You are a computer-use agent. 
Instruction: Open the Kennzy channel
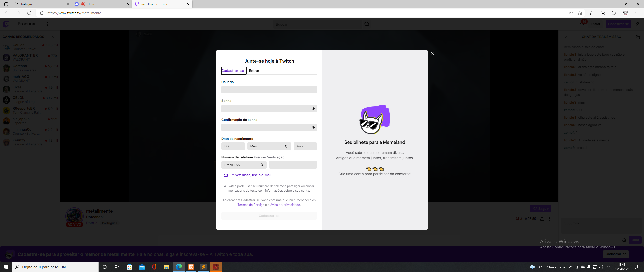click(30, 142)
